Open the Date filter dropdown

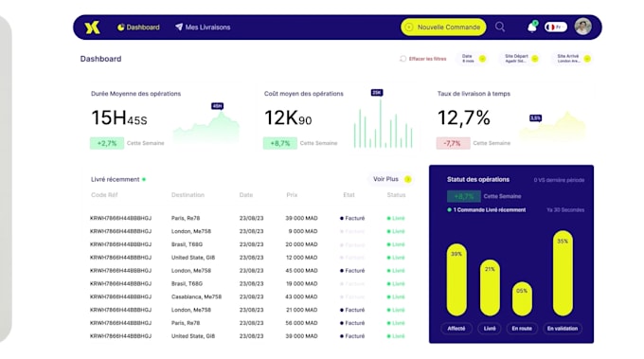pos(474,59)
